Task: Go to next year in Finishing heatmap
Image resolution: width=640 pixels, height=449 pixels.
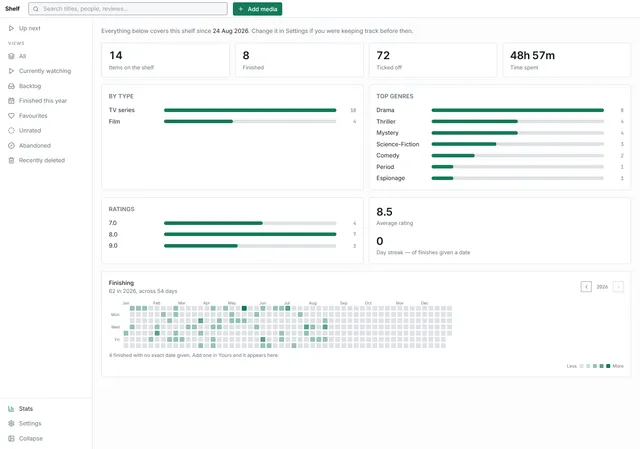Action: pyautogui.click(x=618, y=287)
